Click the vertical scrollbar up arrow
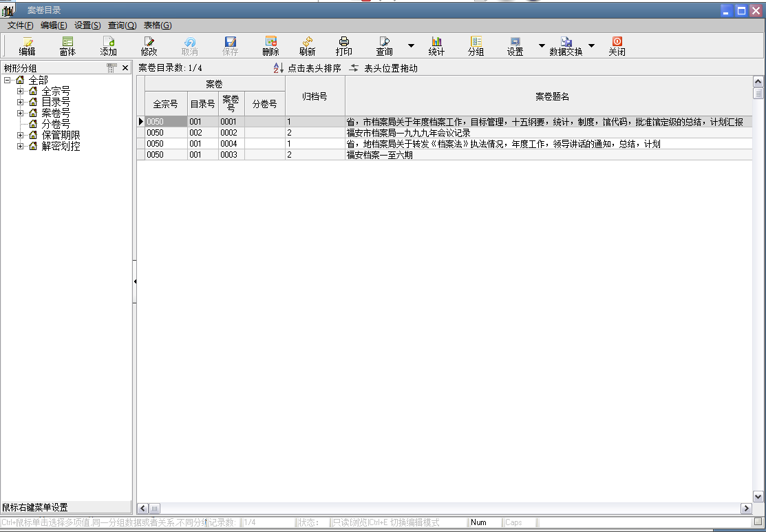The image size is (766, 532). [758, 82]
